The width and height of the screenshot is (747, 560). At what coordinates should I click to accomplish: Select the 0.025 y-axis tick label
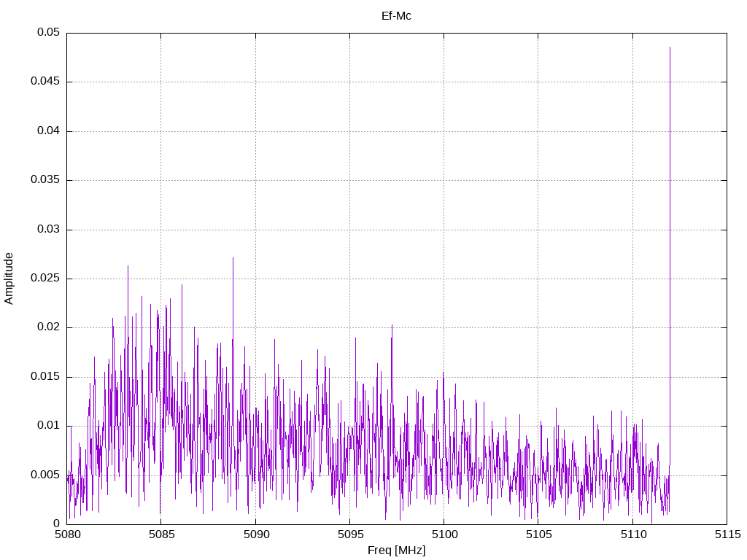45,279
